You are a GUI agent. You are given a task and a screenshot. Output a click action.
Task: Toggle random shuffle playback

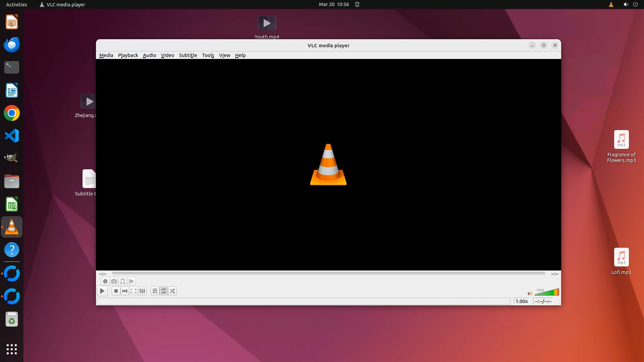pyautogui.click(x=172, y=291)
